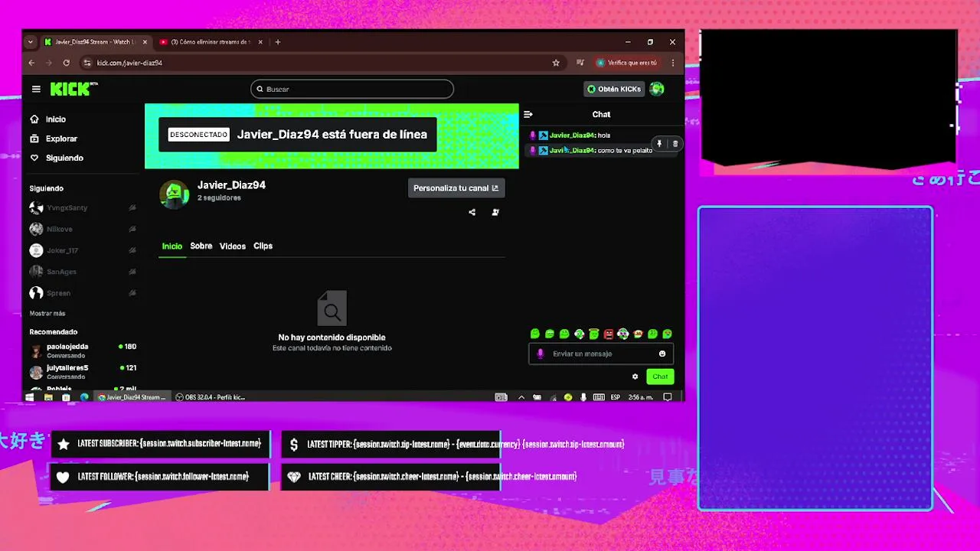Click the taskbar clock showing 2:56 a. m.
Screen dimensions: 980x551
tap(641, 397)
